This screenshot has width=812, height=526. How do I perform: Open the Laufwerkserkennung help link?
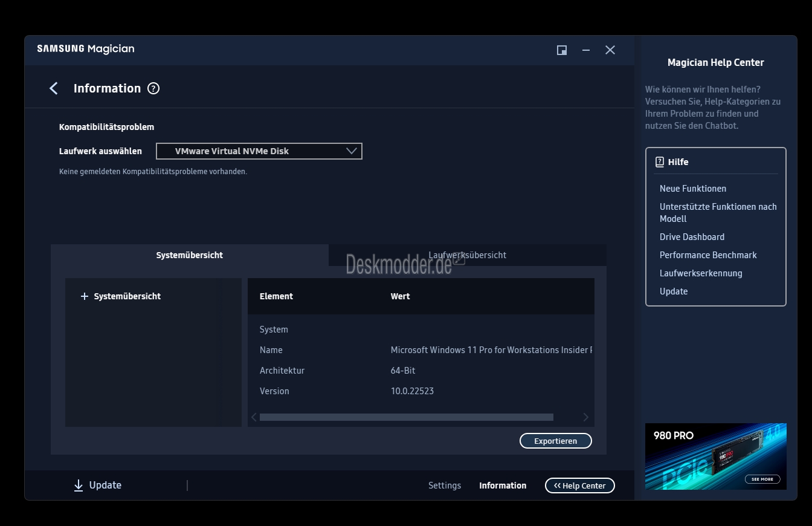701,273
